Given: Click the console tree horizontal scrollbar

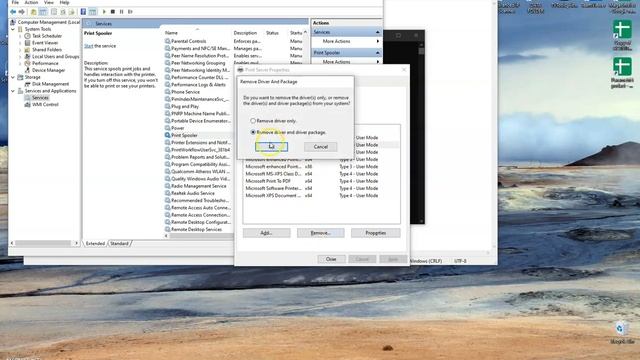Looking at the screenshot, I should tap(43, 243).
